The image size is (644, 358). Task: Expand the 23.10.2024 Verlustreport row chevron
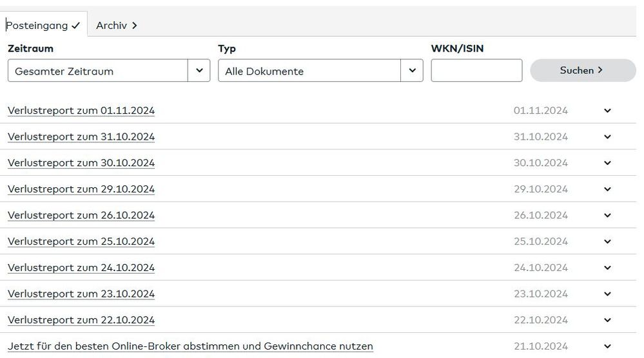607,294
